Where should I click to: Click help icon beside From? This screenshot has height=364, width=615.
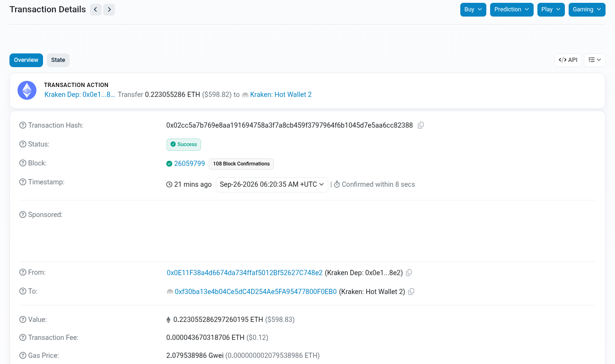click(23, 272)
